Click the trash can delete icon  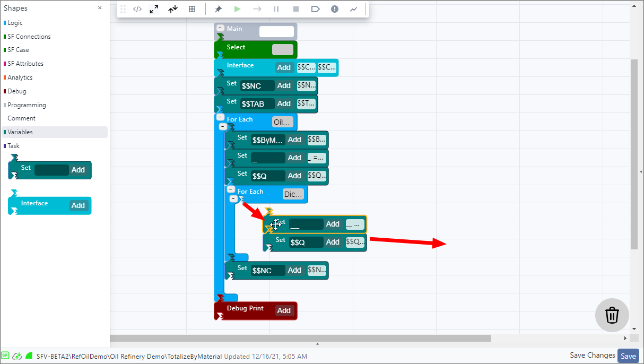[612, 315]
